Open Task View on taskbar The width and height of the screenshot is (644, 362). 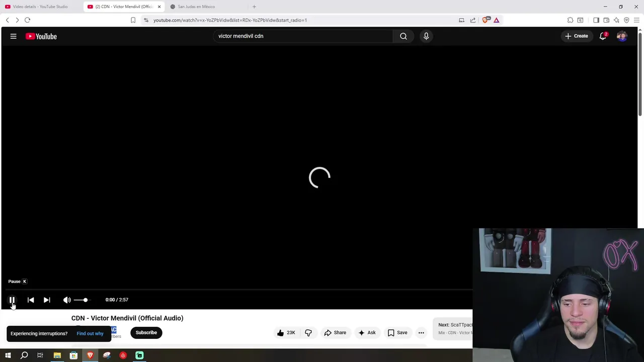40,355
